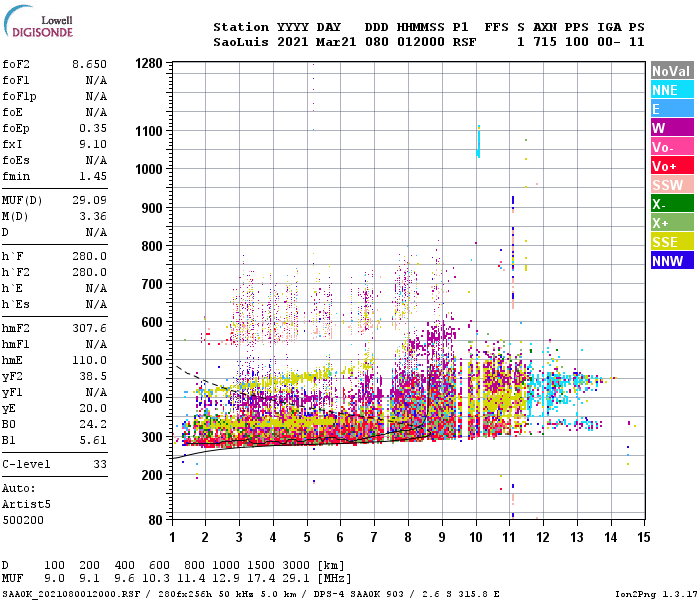700x600 pixels.
Task: Click the W magenta legend box
Action: [x=672, y=128]
